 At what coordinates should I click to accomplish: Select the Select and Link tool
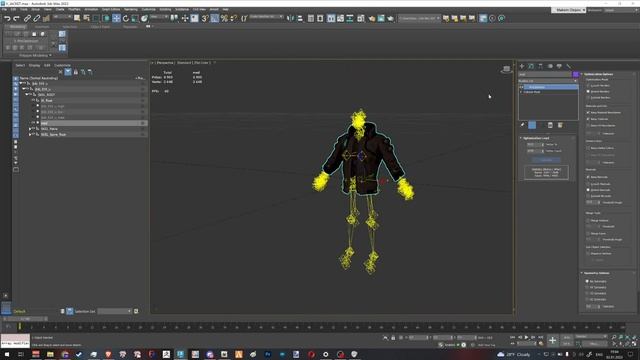[x=27, y=18]
